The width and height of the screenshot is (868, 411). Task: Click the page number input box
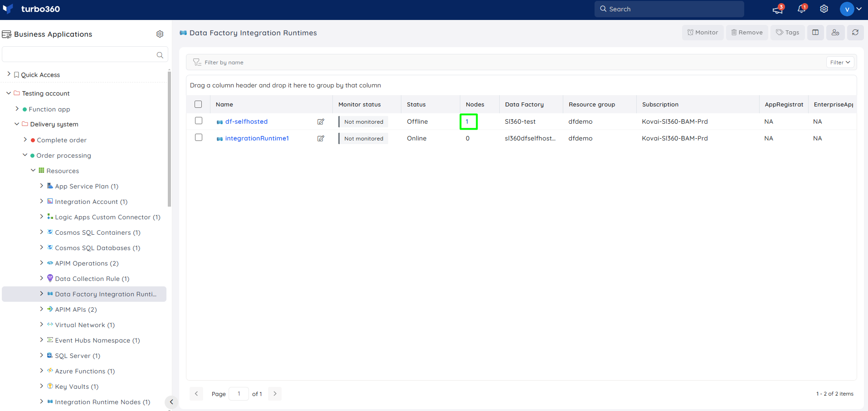coord(239,394)
